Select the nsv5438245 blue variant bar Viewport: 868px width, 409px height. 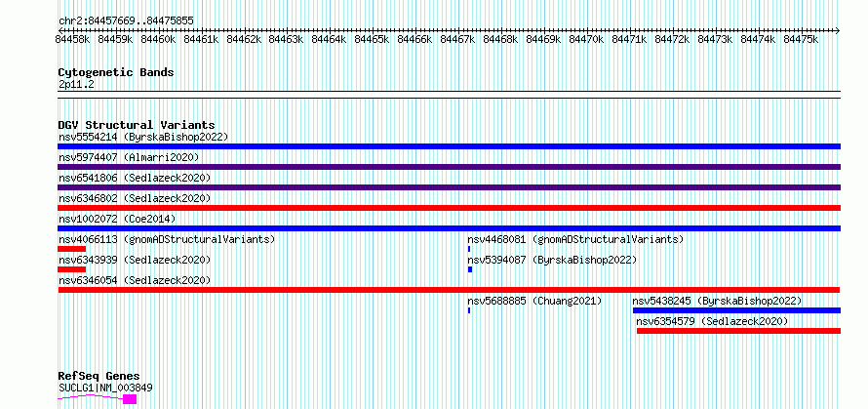(x=736, y=310)
